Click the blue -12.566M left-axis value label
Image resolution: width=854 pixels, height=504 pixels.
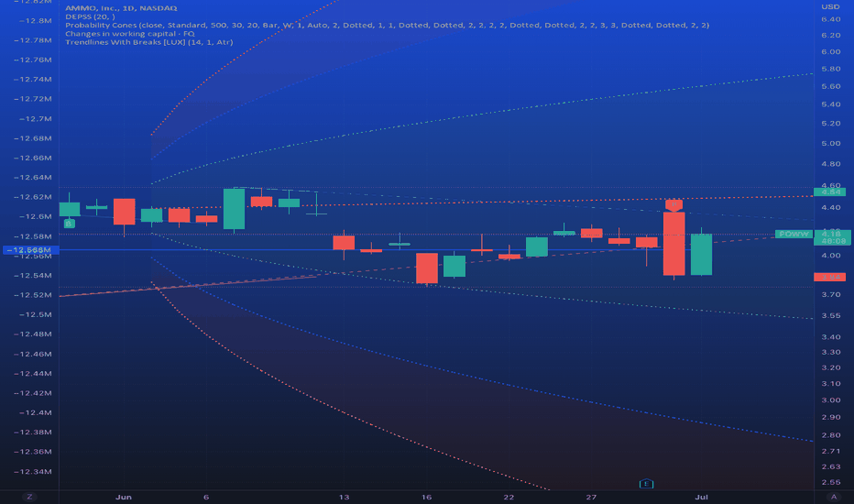tap(31, 250)
